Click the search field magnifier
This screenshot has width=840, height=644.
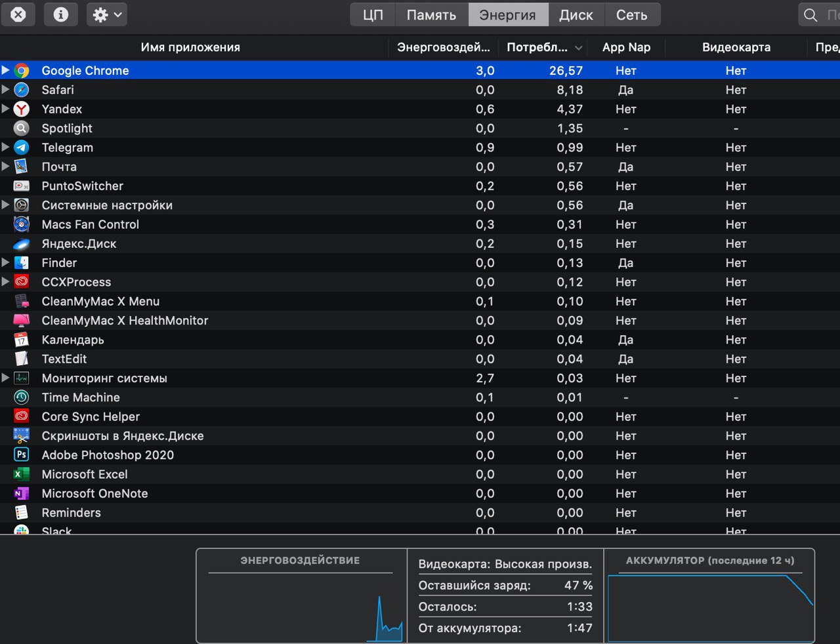coord(811,15)
